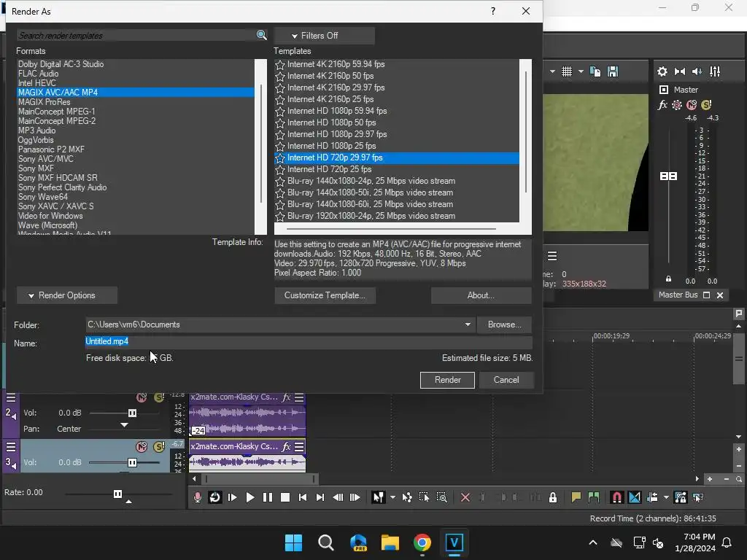Click the Cancel button

(506, 380)
